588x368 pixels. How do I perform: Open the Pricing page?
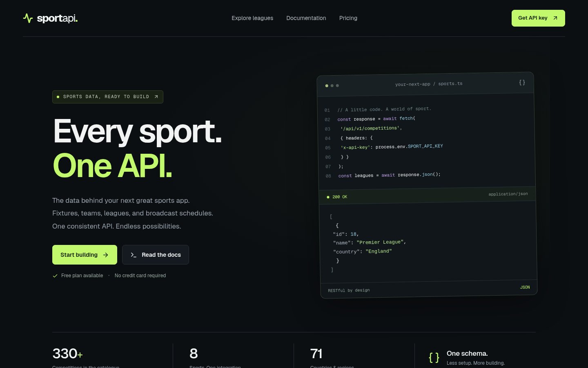click(348, 18)
